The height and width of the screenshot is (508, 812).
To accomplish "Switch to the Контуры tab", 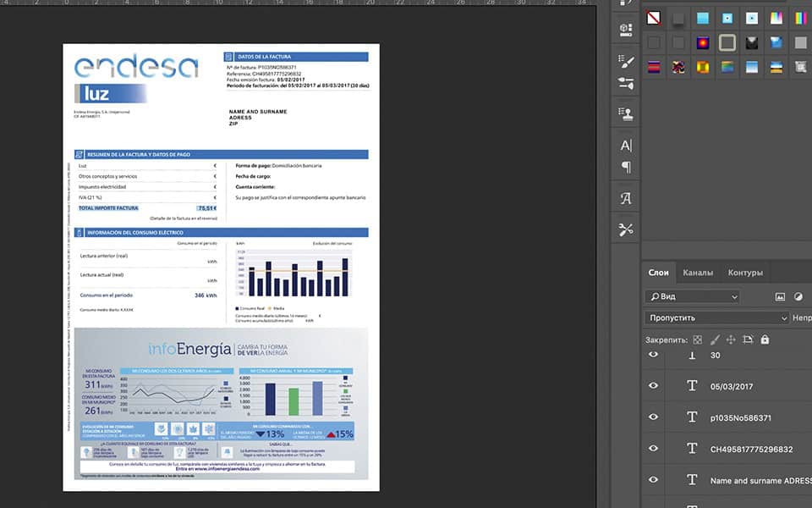I will [745, 273].
